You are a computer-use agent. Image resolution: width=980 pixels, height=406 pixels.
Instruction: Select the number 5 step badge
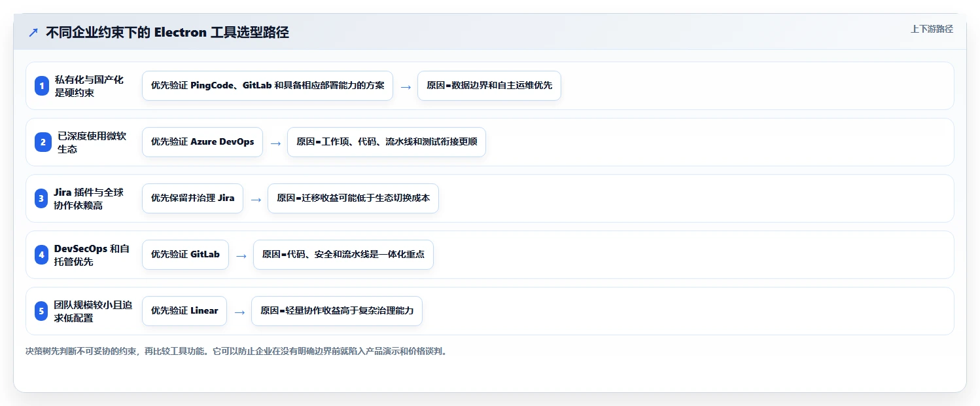(x=42, y=311)
